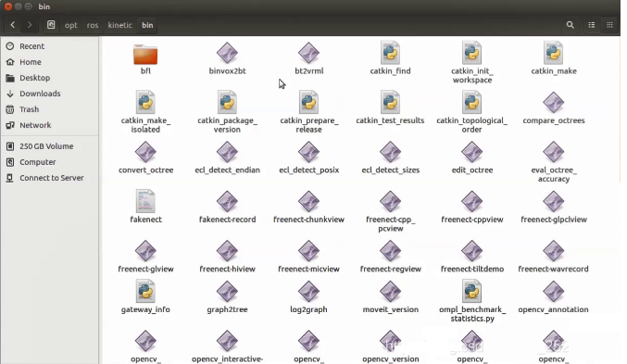Select the bfl folder icon

pos(145,55)
